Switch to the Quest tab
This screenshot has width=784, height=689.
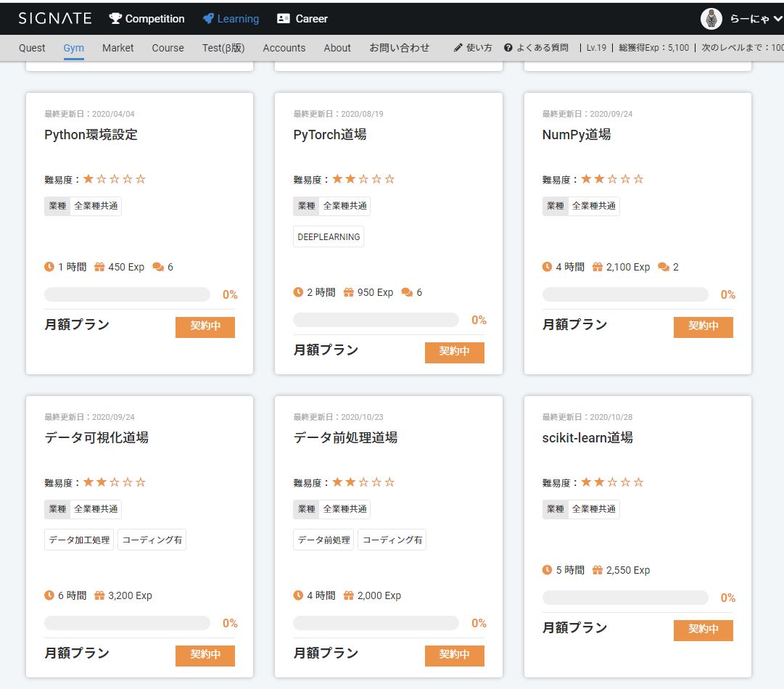click(x=32, y=48)
